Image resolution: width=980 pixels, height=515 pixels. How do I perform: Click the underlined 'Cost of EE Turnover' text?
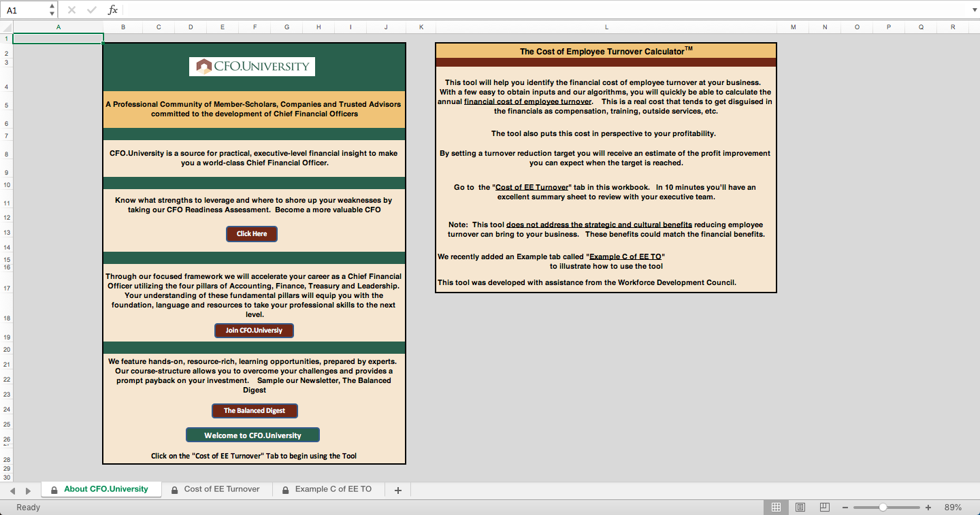coord(532,187)
